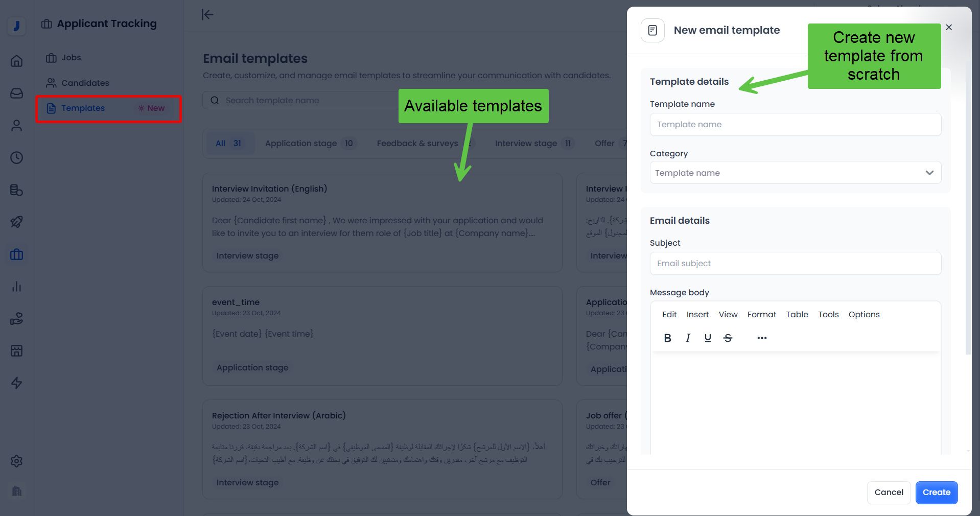This screenshot has height=516, width=980.
Task: Open the clock icon in left rail
Action: coord(17,157)
